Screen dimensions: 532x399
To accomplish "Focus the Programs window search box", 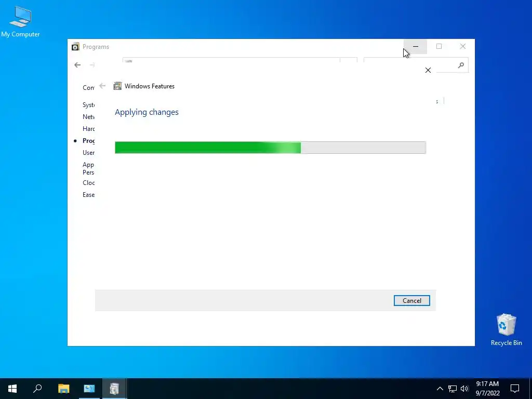I will tap(416, 65).
